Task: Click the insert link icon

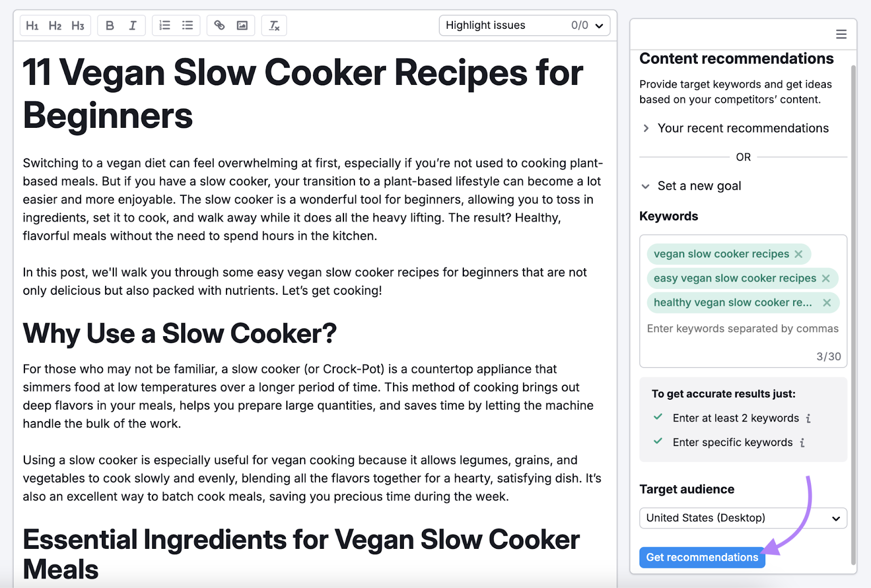Action: [219, 25]
